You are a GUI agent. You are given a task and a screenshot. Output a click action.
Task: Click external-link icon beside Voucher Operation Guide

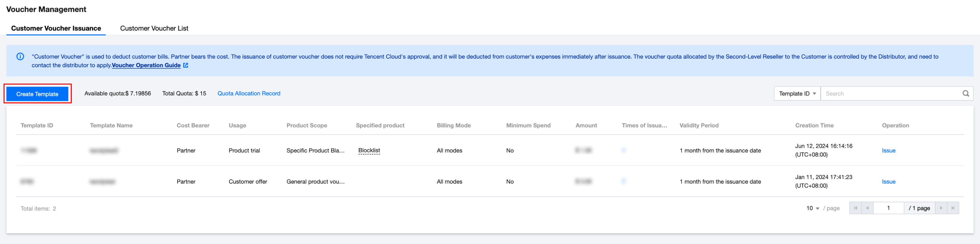click(186, 66)
